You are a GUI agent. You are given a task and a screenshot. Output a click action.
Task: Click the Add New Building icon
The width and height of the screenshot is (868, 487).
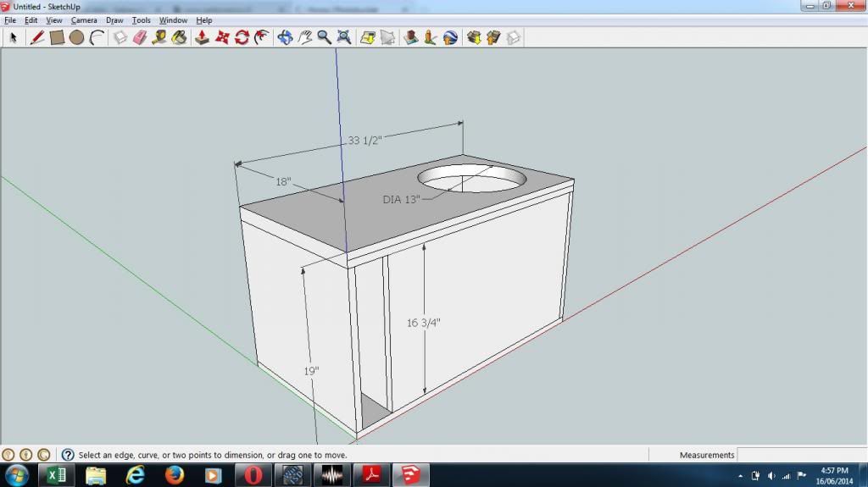pyautogui.click(x=411, y=37)
